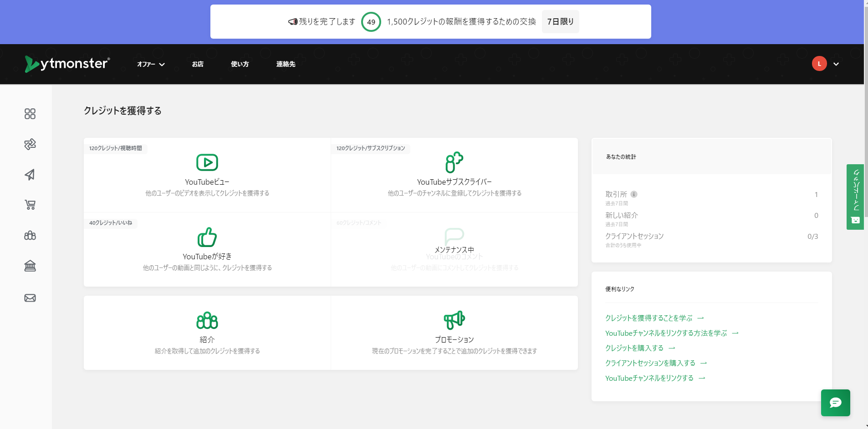Screen dimensions: 868x429
Task: Open the 使い方 menu item
Action: tap(240, 64)
